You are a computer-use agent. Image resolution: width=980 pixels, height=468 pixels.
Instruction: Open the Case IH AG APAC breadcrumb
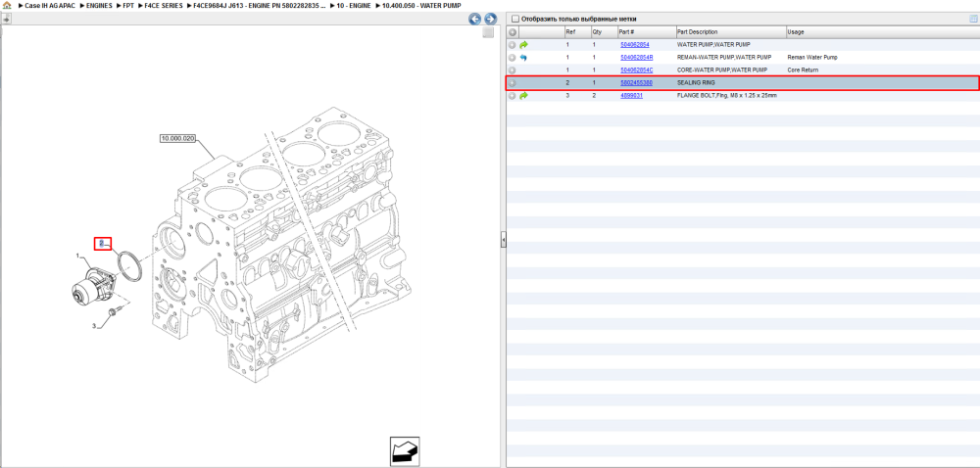50,5
